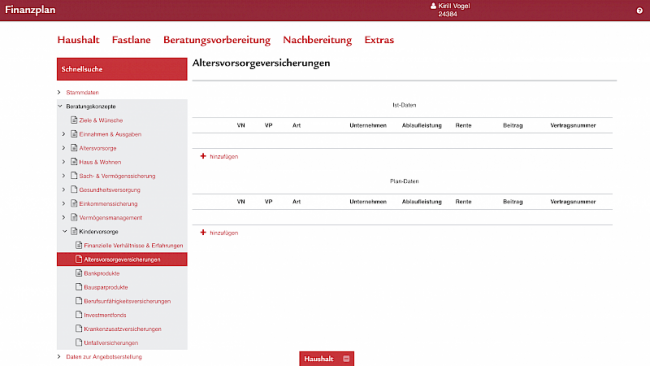
Task: Expand the Haus & Wohnen chevron
Action: [x=63, y=162]
